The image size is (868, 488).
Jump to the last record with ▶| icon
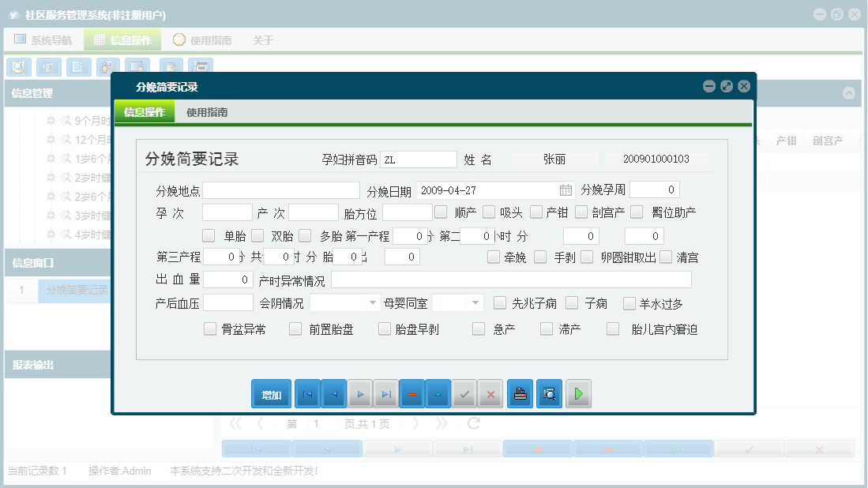[385, 394]
